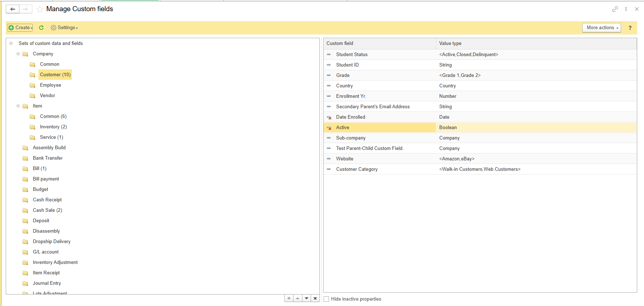644x306 pixels.
Task: Open the three-dot window menu
Action: [626, 9]
